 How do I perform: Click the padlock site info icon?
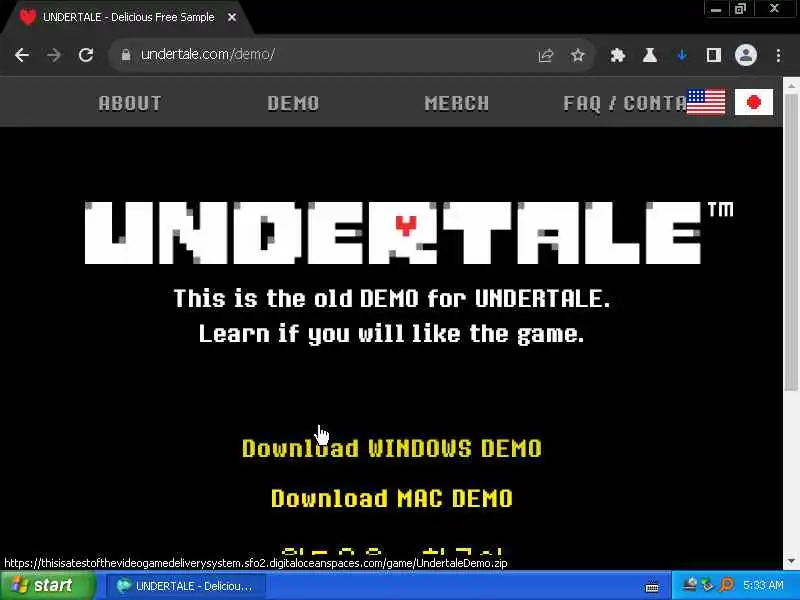126,55
